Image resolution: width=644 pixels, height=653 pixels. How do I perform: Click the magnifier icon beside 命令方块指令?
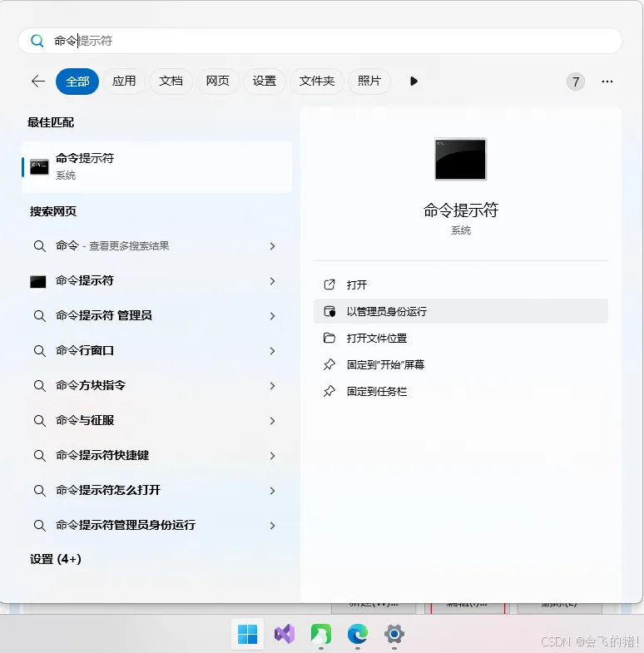(40, 386)
